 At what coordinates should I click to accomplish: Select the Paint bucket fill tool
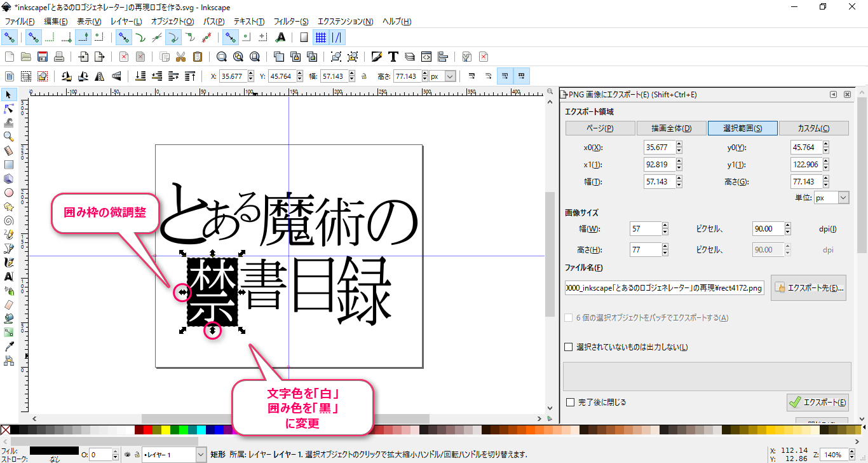9,319
